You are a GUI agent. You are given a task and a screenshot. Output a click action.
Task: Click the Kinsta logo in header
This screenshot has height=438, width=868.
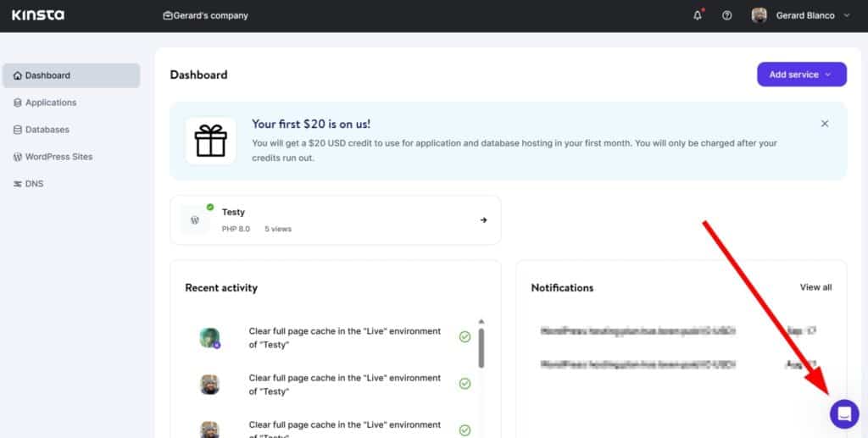[37, 15]
